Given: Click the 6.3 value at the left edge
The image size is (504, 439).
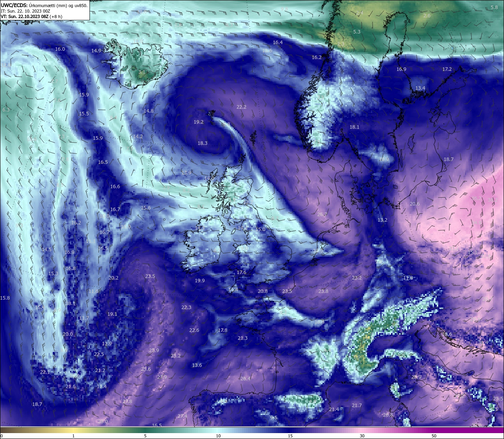Looking at the screenshot, I should [x=6, y=110].
